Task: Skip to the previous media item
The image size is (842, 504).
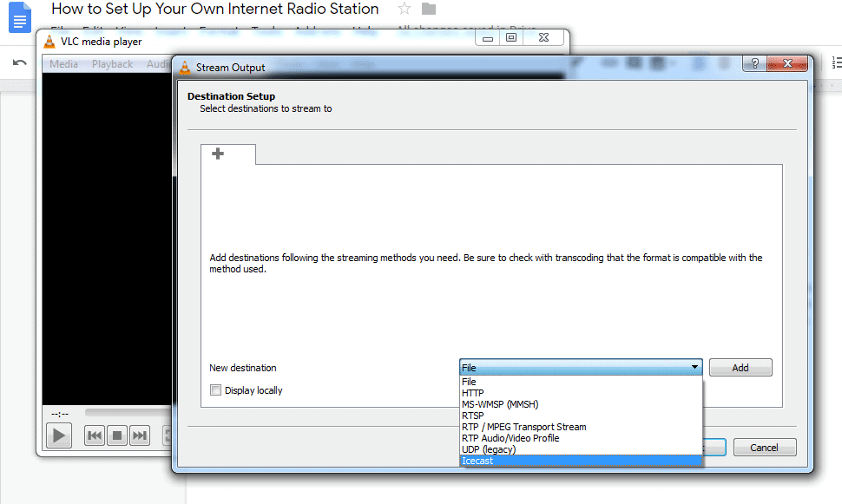Action: coord(94,435)
